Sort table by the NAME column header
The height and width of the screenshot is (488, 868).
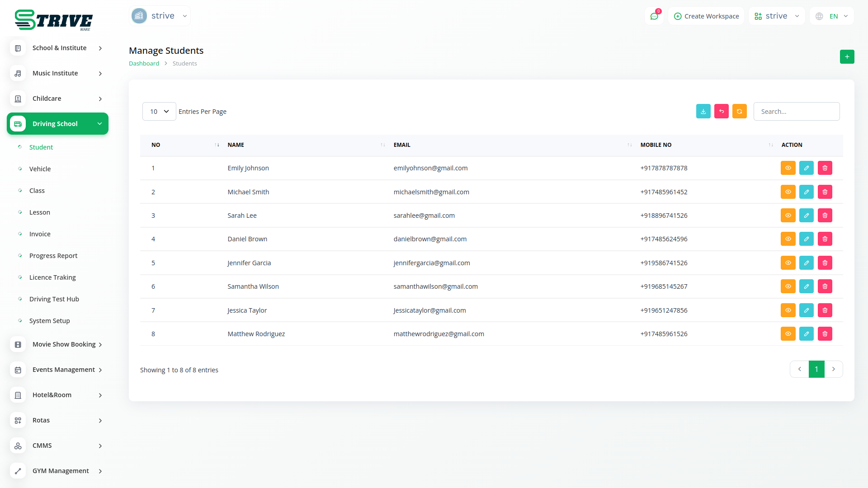pos(236,145)
